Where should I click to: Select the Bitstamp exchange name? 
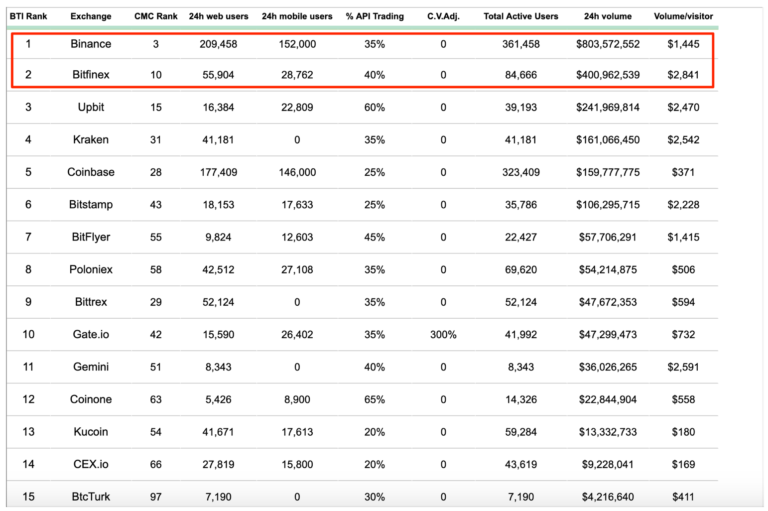pyautogui.click(x=91, y=205)
